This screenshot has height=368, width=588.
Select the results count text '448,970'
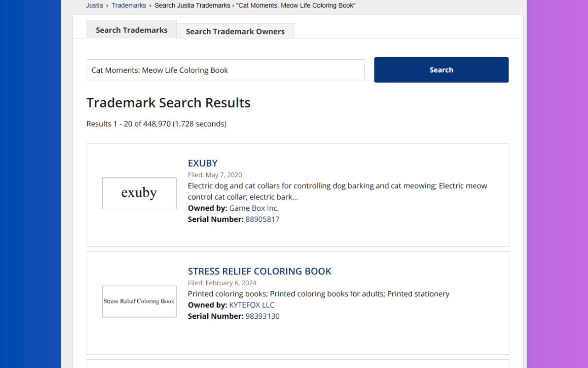point(157,124)
